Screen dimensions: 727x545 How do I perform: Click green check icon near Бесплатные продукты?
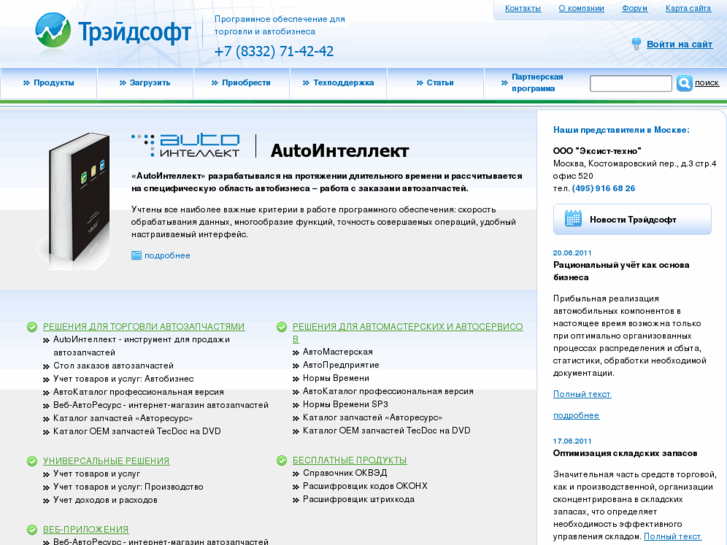281,461
